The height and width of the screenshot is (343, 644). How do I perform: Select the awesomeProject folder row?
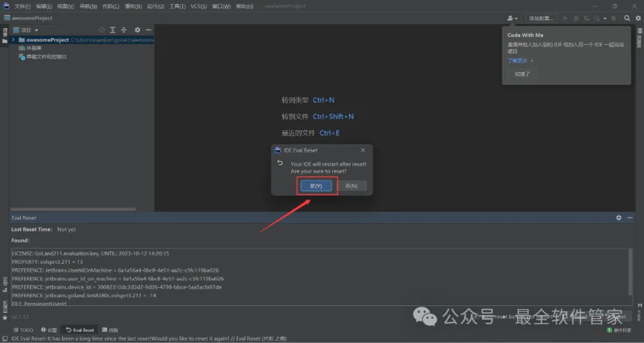(x=82, y=40)
